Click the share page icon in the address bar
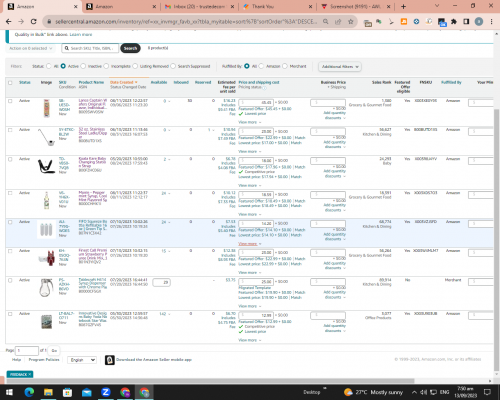500x400 pixels. tap(338, 22)
